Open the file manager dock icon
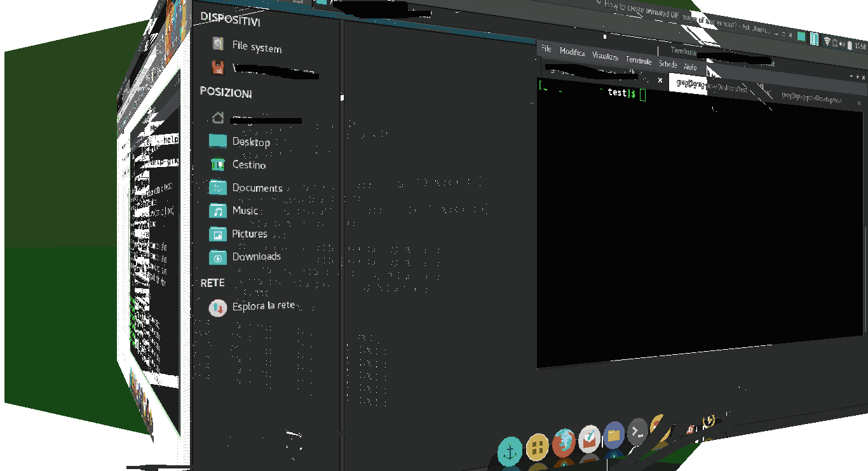Image resolution: width=868 pixels, height=471 pixels. click(614, 435)
